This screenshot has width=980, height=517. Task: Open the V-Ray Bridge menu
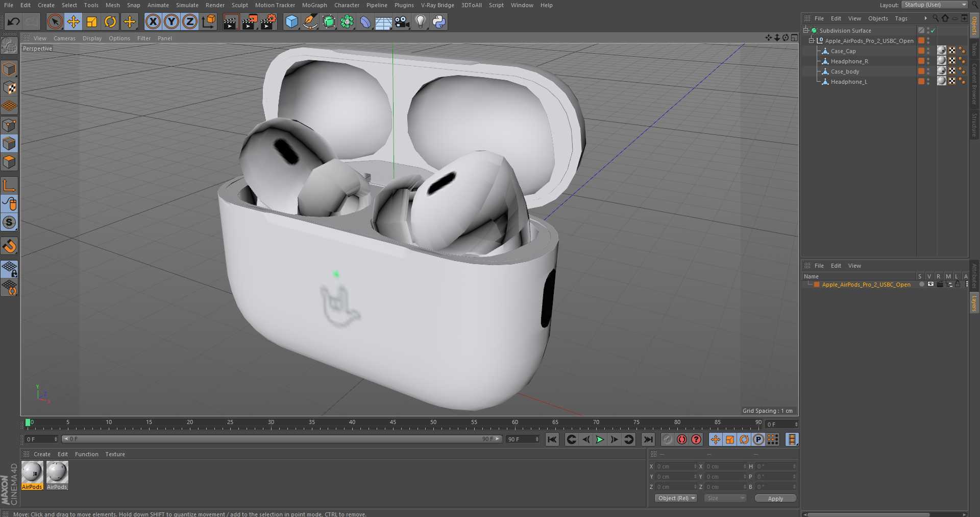(x=437, y=5)
